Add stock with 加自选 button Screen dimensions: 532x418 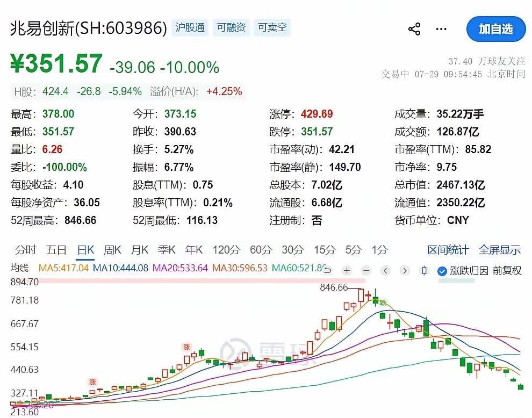click(x=496, y=29)
